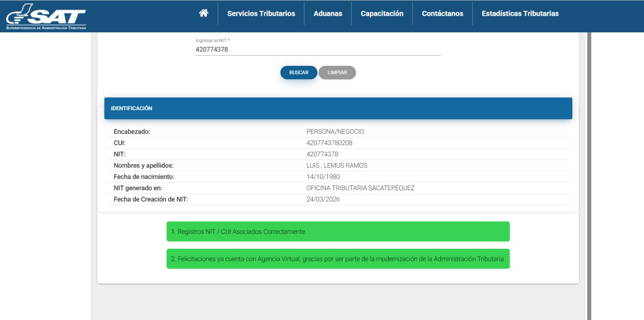This screenshot has height=320, width=644.
Task: Open the Aduanas menu
Action: [328, 14]
